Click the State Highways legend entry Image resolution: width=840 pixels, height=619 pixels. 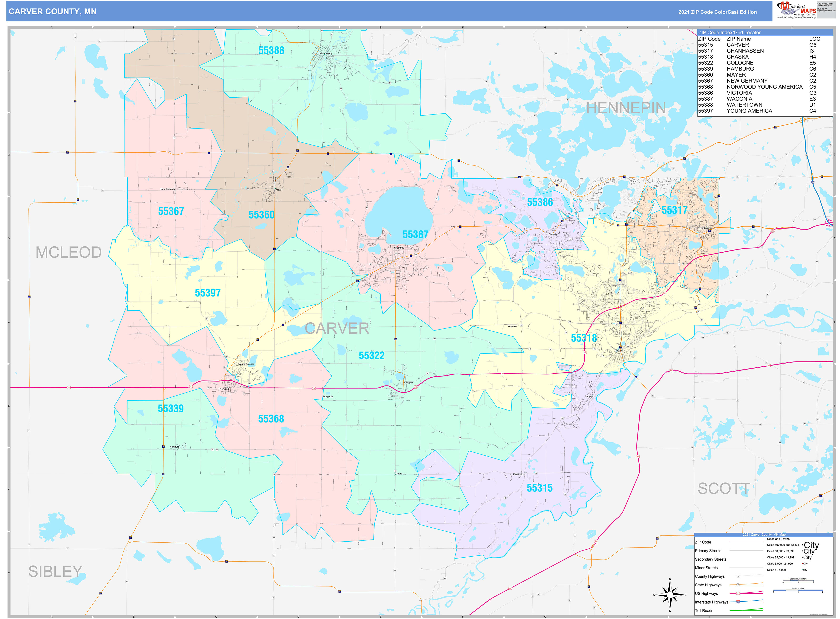click(x=729, y=585)
